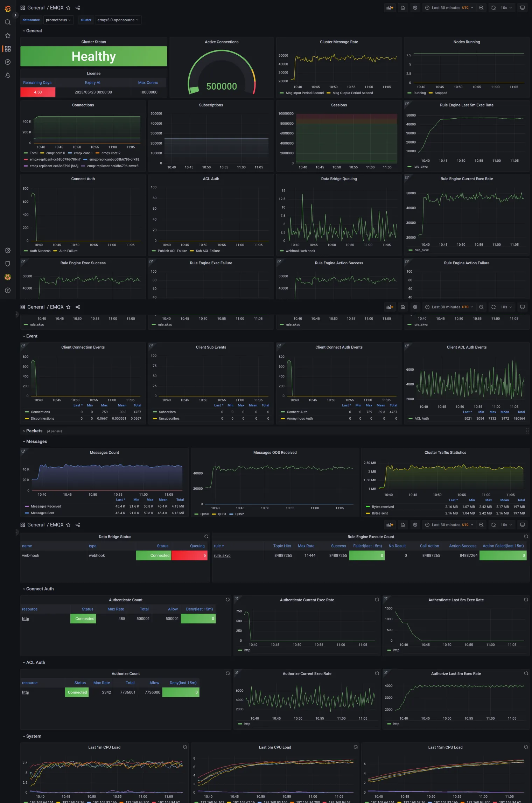This screenshot has height=803, width=532.
Task: Click the Authorize Count refresh-arrows icon
Action: (x=227, y=673)
